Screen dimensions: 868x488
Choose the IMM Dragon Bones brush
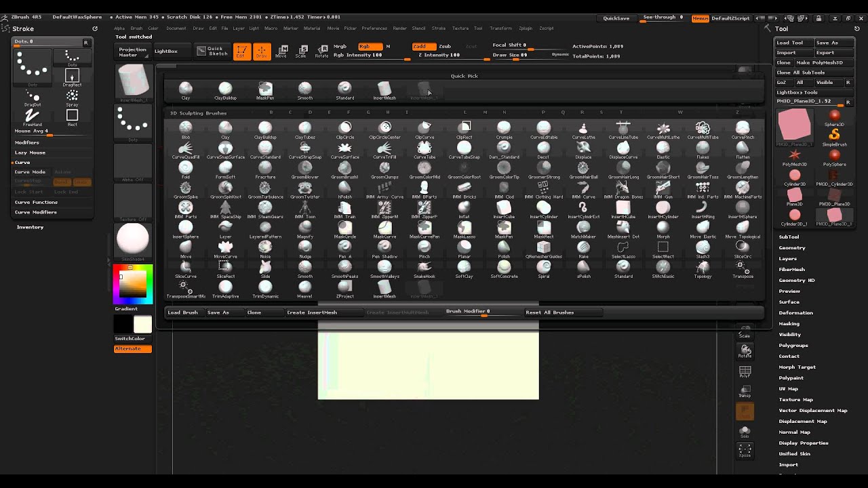click(x=623, y=188)
